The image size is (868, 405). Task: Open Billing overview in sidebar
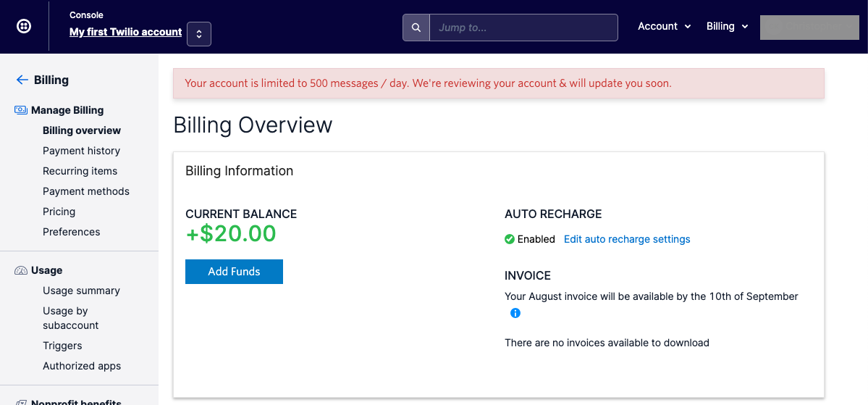[81, 130]
